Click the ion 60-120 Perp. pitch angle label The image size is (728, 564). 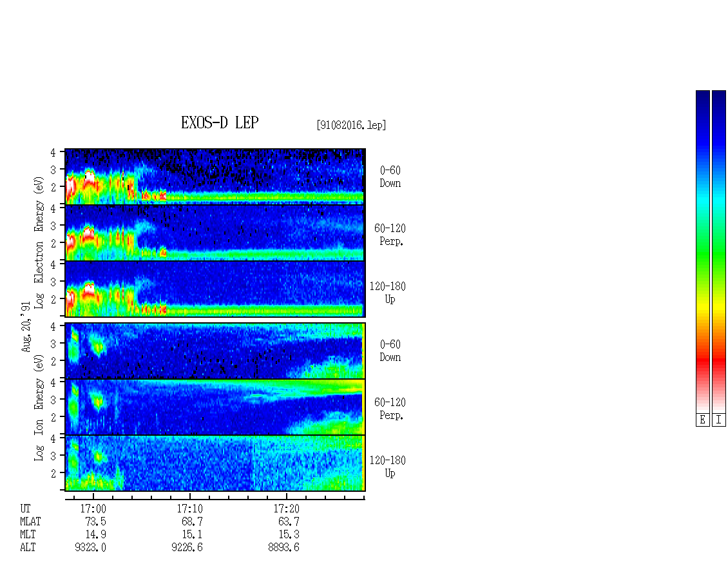point(390,409)
